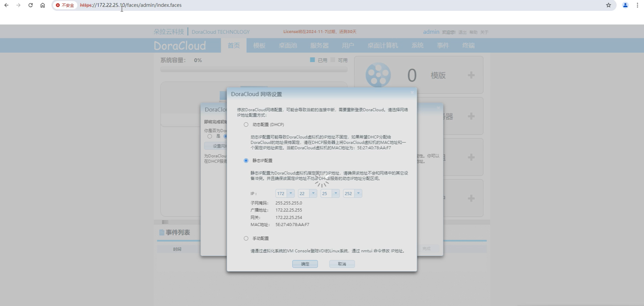The height and width of the screenshot is (306, 644).
Task: Close the DoraCloud 网络设置 dialog
Action: pos(412,93)
